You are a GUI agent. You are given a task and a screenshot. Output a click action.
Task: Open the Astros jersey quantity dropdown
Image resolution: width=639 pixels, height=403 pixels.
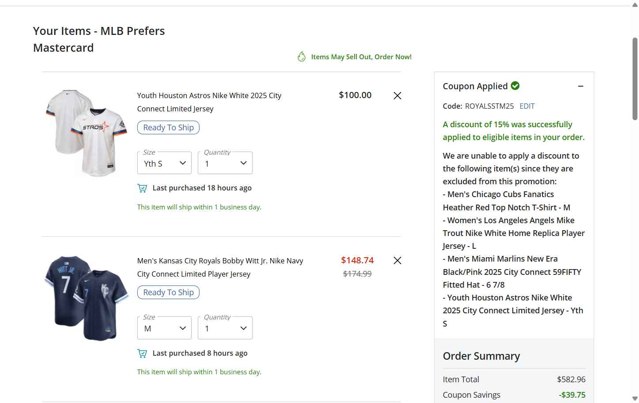(x=225, y=163)
